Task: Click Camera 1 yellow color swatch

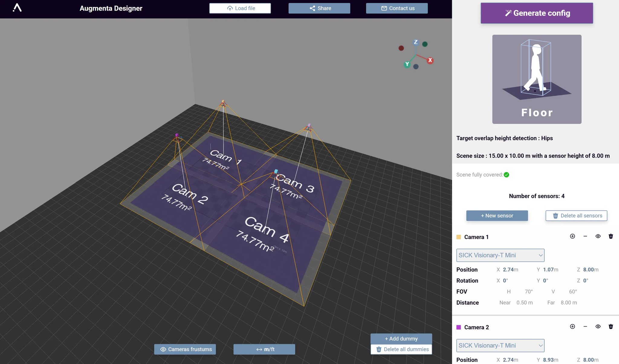Action: pyautogui.click(x=459, y=237)
